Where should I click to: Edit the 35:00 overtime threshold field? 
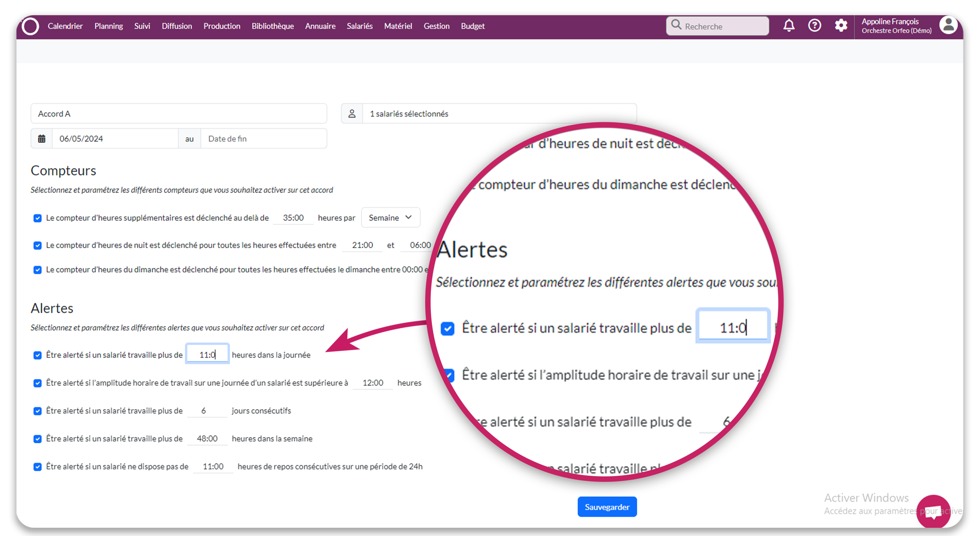(x=293, y=218)
